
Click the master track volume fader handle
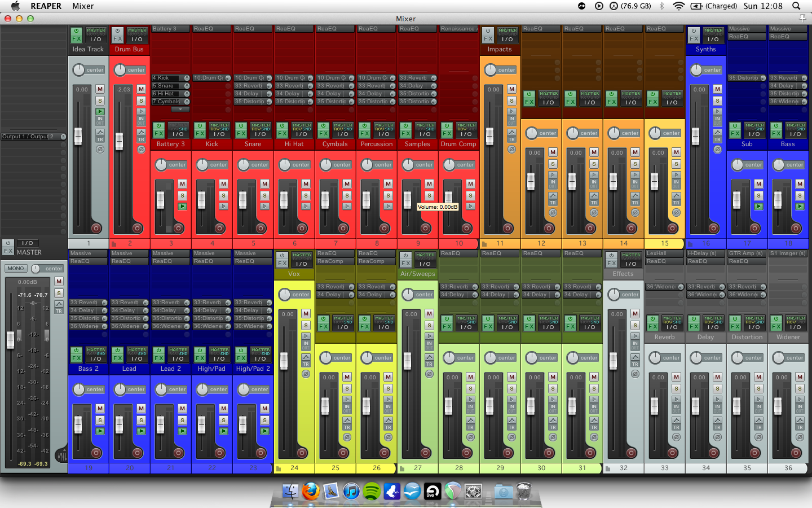(x=10, y=340)
